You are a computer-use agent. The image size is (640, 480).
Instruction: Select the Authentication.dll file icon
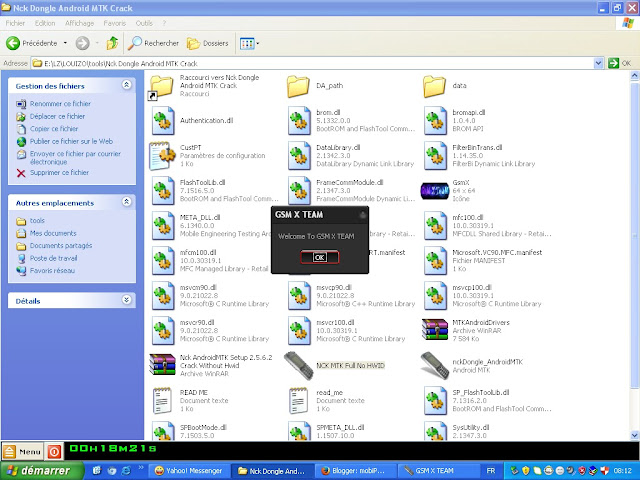[x=163, y=121]
